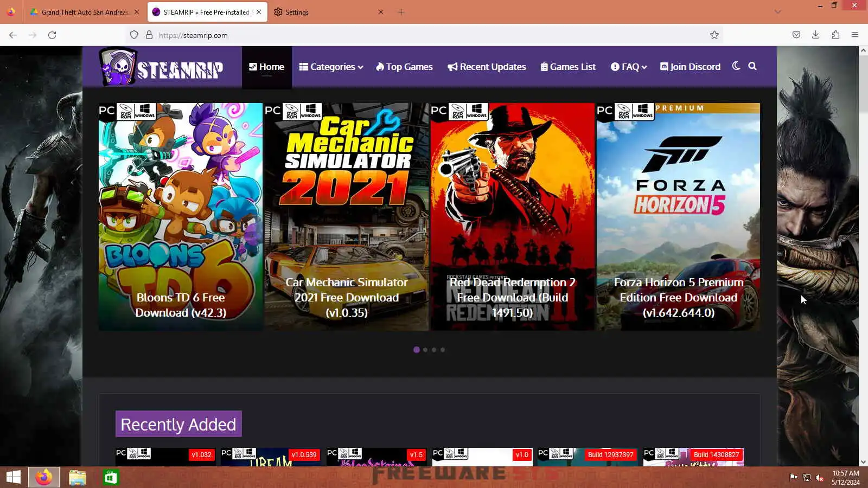Toggle dark mode moon icon
868x488 pixels.
[736, 66]
